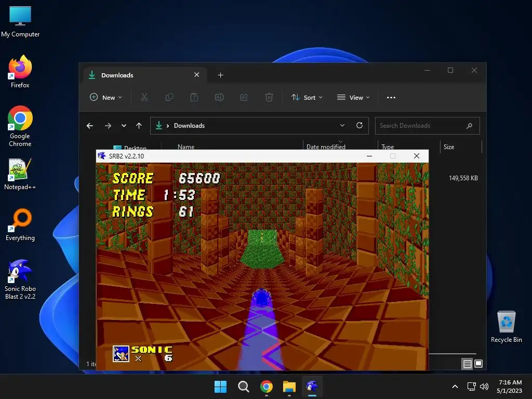Click the Share icon in Explorer toolbar
This screenshot has width=532, height=399.
pos(244,97)
